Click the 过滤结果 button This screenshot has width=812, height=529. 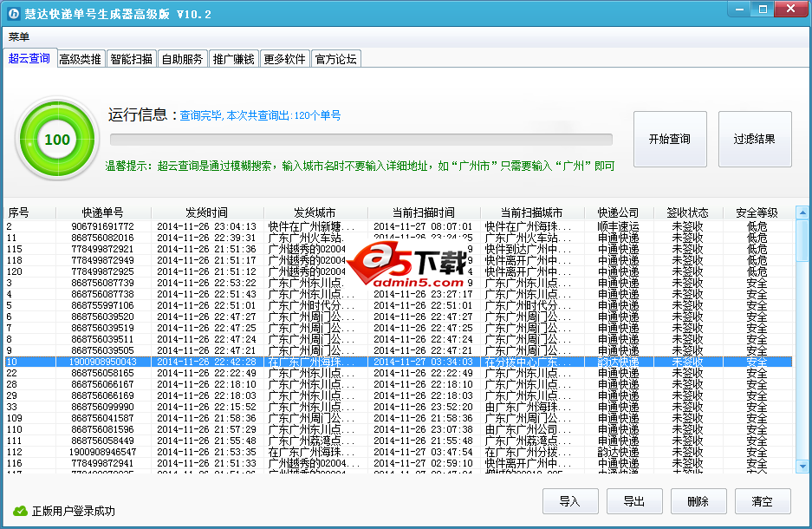click(755, 139)
